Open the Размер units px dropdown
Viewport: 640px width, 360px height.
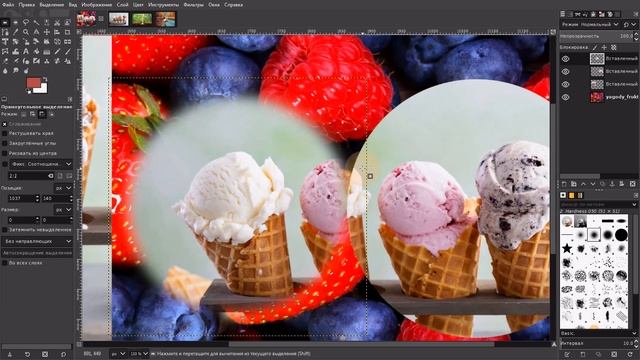64,209
